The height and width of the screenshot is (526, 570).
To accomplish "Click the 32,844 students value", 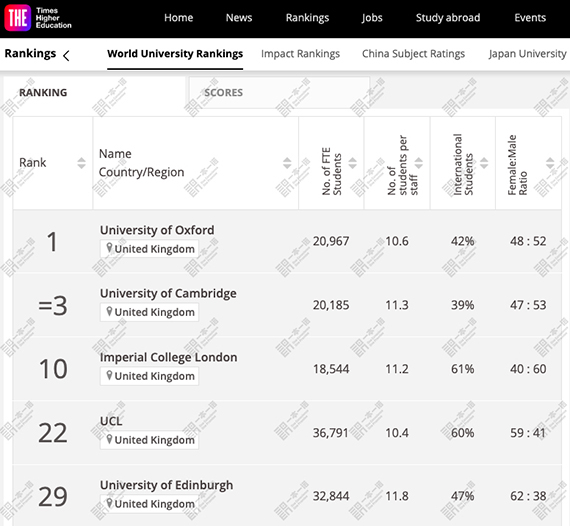I will click(x=331, y=496).
